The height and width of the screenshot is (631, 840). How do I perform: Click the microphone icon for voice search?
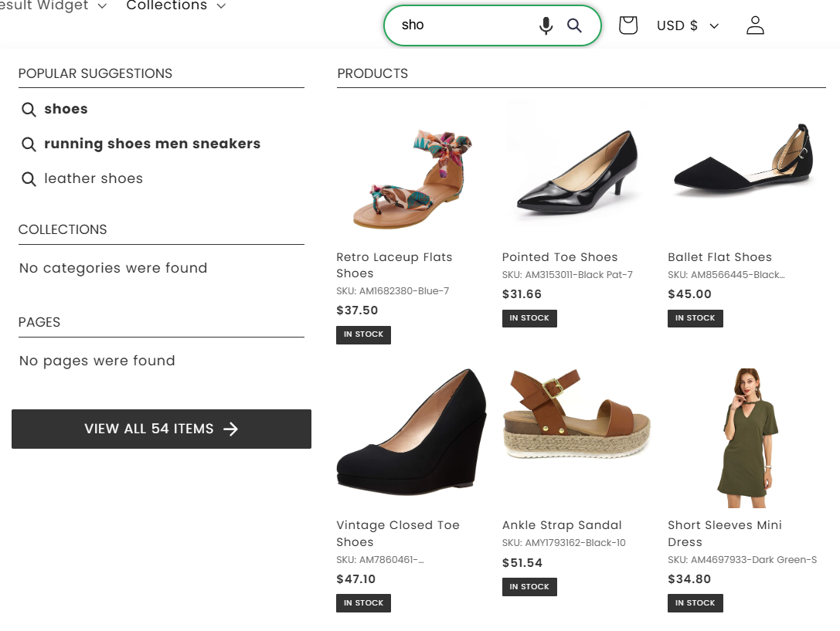[546, 25]
